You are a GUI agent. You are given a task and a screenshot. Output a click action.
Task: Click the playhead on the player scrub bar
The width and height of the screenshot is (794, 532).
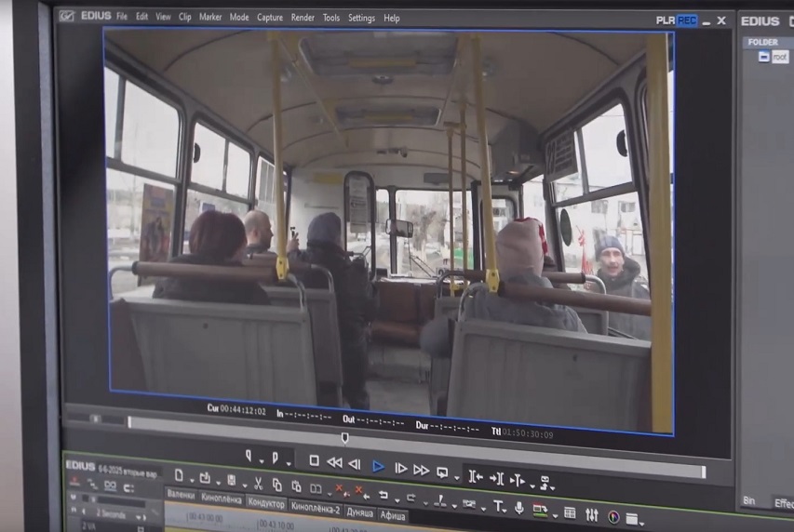coord(344,437)
